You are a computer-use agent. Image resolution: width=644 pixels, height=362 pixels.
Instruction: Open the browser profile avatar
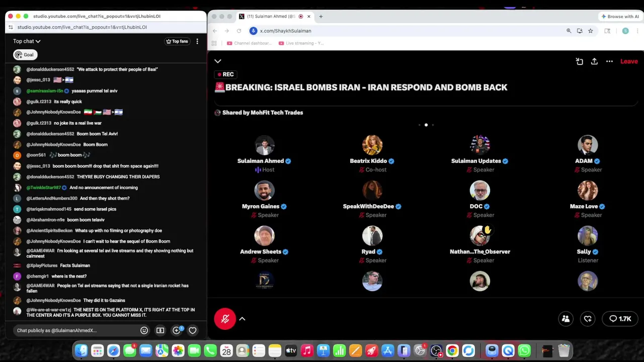click(x=625, y=31)
